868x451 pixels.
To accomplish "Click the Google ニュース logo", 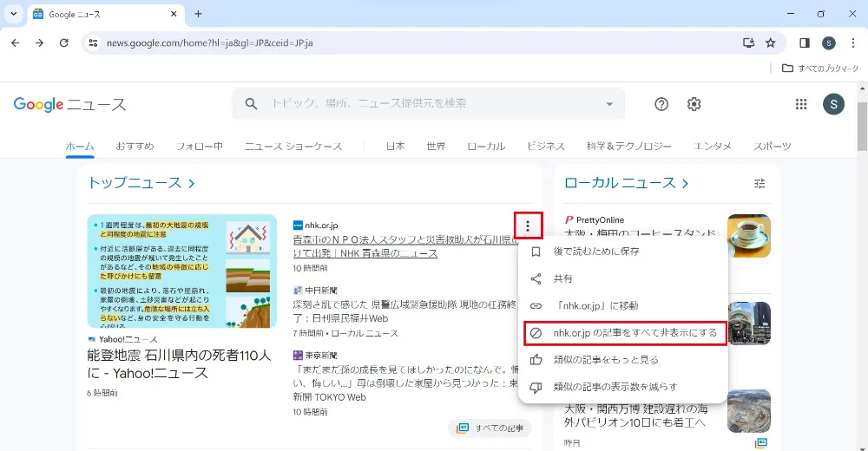I will tap(69, 104).
